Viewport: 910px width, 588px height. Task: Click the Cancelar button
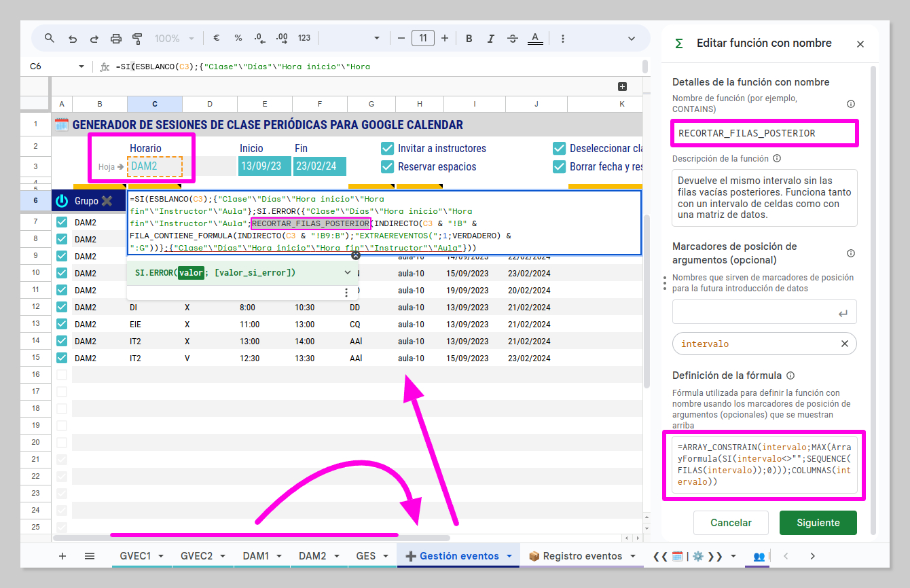731,523
